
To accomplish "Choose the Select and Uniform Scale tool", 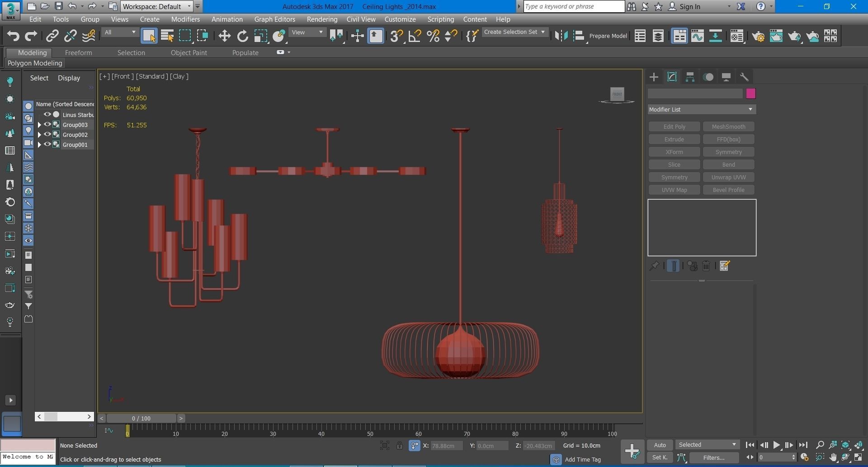I will point(260,36).
